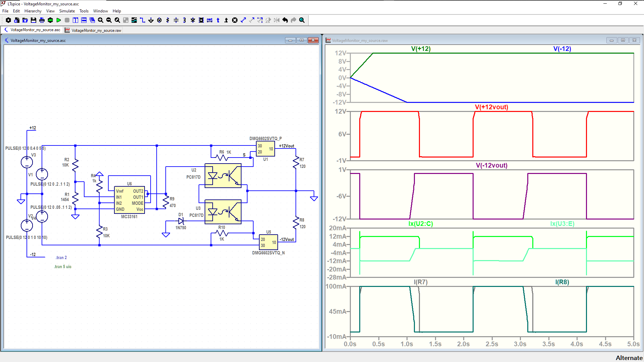Cascade windows using toolbar icon
This screenshot has width=644, height=362.
click(92, 20)
